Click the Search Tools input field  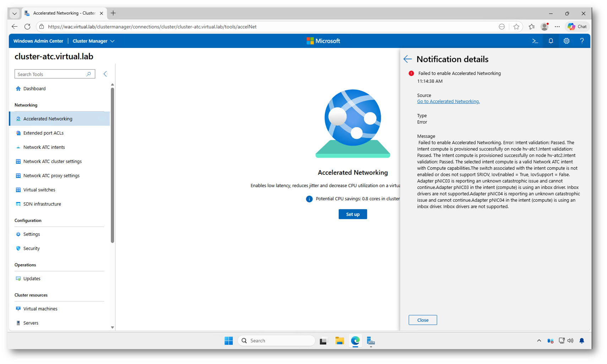[x=51, y=74]
